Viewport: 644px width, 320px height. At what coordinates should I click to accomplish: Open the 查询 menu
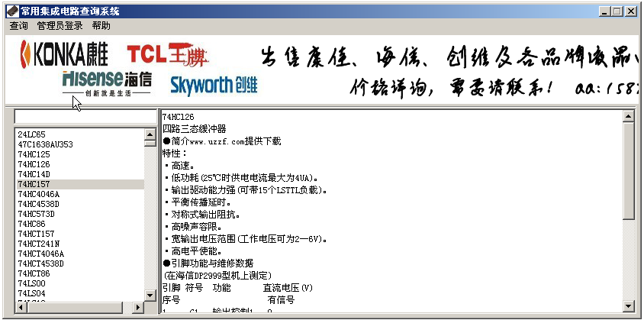[19, 25]
